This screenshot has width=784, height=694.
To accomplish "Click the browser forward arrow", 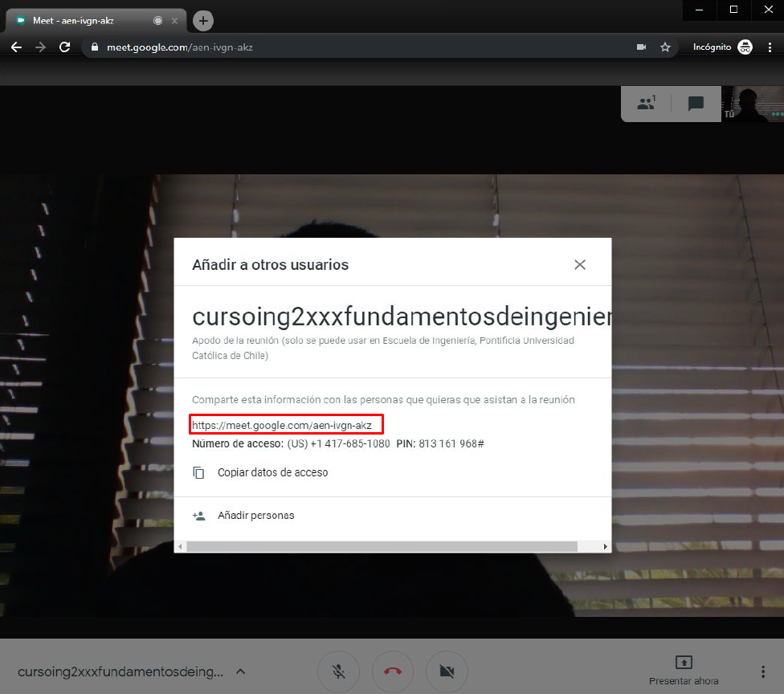I will [40, 47].
